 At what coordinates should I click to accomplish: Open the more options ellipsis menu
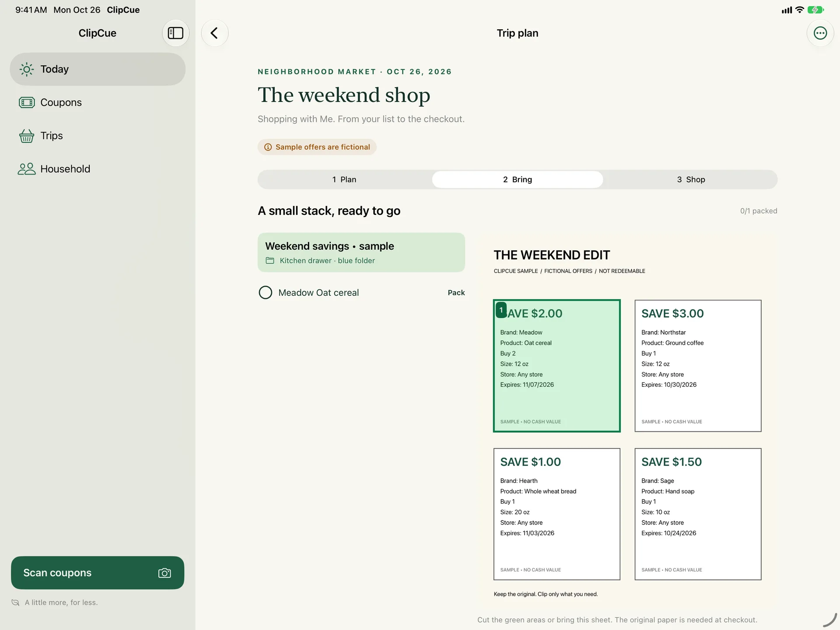820,33
